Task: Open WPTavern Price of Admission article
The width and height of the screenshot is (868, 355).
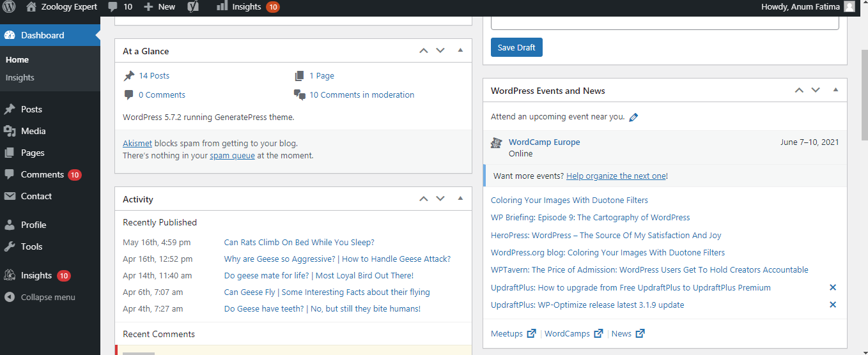Action: (649, 270)
